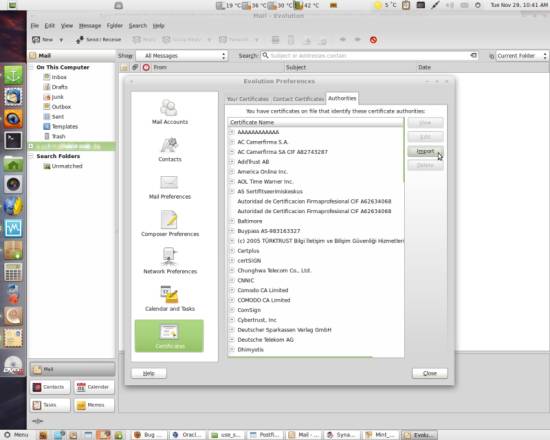The image size is (550, 440).
Task: Open the Inbox folder
Action: [x=59, y=77]
